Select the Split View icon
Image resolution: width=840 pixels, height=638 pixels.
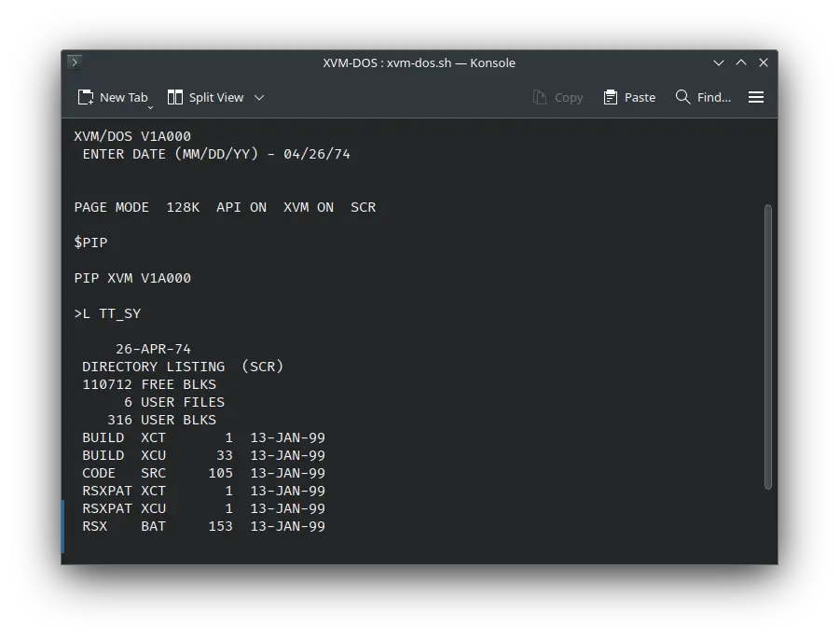click(173, 96)
